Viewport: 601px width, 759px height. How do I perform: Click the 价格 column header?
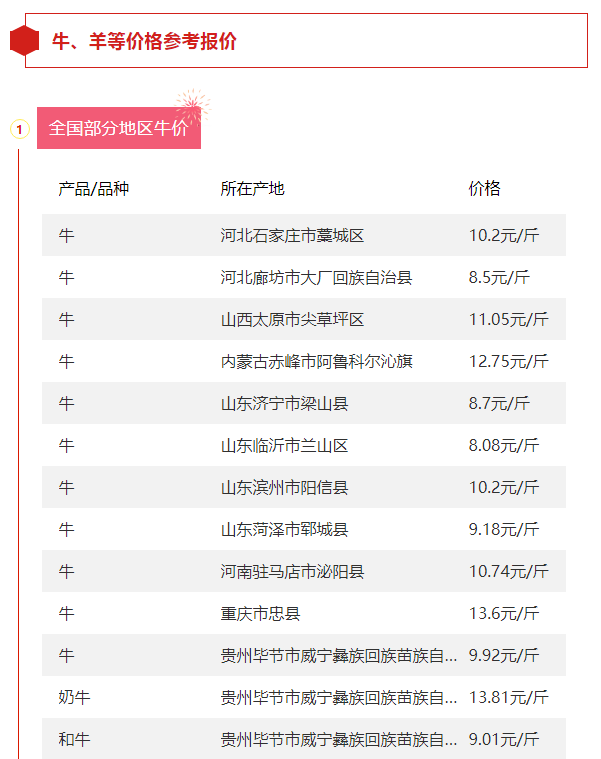coord(484,188)
